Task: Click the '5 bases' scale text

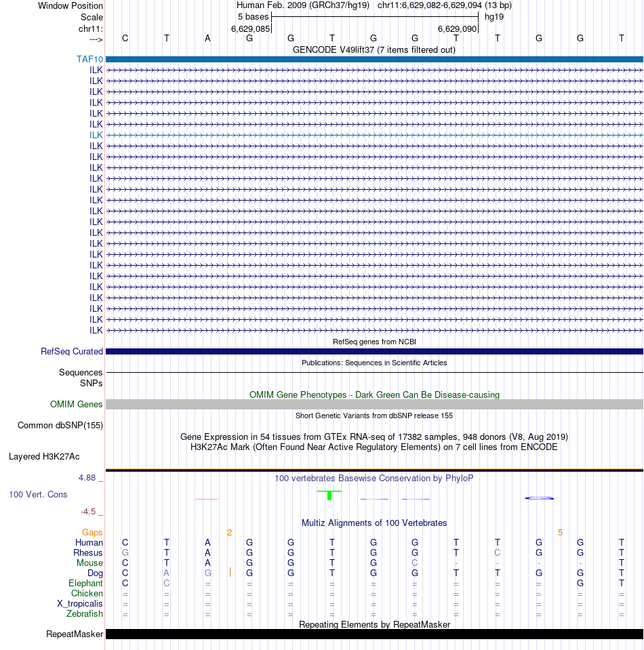Action: pos(253,16)
